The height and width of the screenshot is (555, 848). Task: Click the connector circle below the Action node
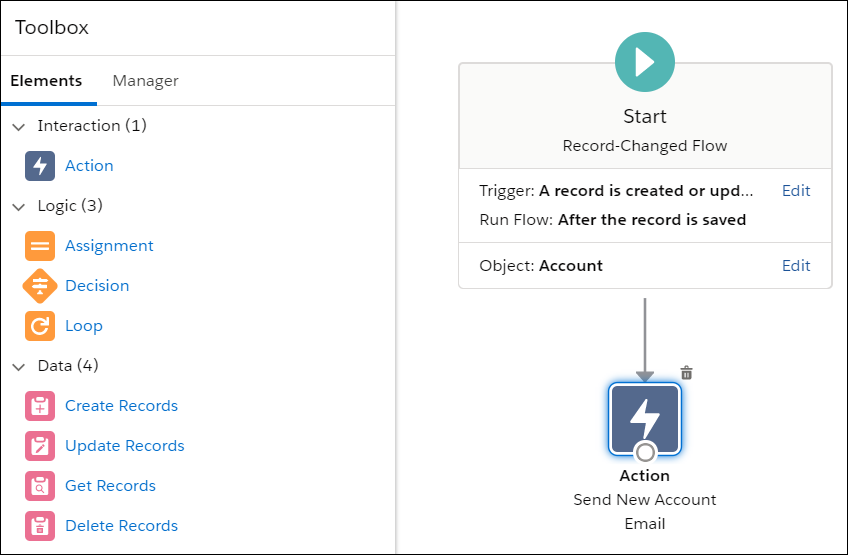(645, 452)
